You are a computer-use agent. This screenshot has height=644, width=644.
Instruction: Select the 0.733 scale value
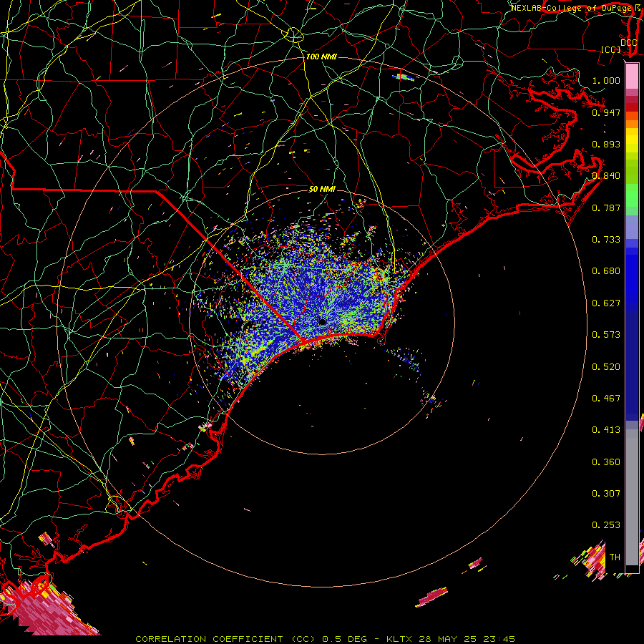pos(606,240)
